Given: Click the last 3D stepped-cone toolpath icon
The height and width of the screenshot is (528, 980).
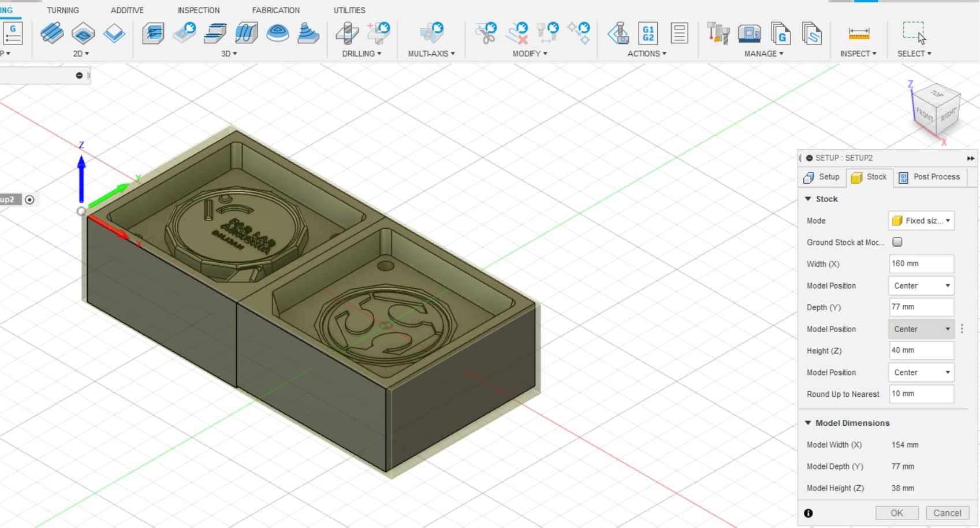Looking at the screenshot, I should pyautogui.click(x=308, y=33).
